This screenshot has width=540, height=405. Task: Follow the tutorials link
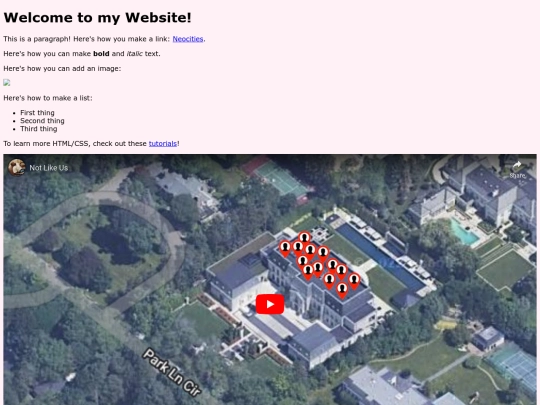click(163, 144)
